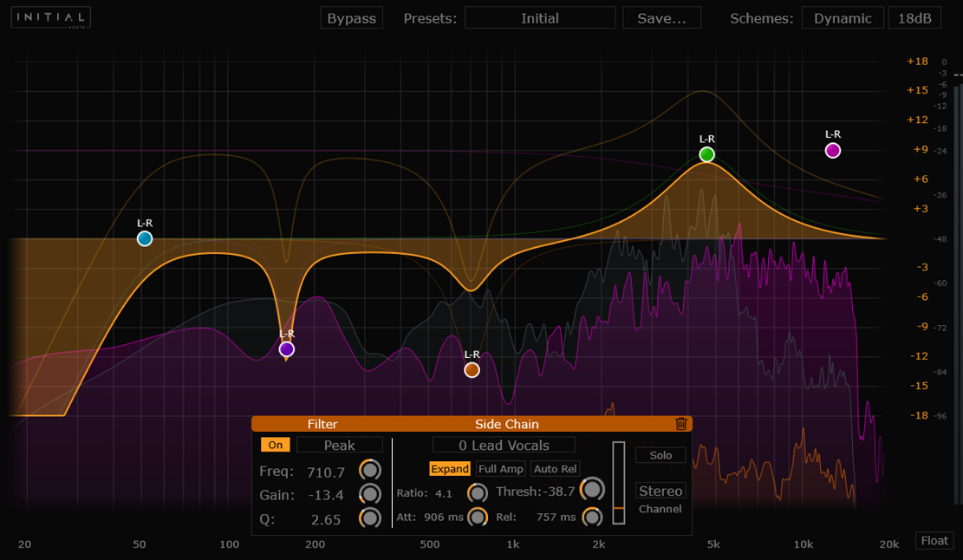Click the Ratio value 4.1
This screenshot has height=560, width=963.
pyautogui.click(x=444, y=493)
